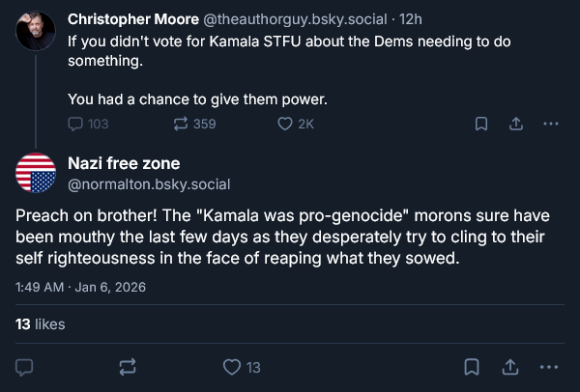Open the Nazi free zone flag avatar

coord(37,172)
